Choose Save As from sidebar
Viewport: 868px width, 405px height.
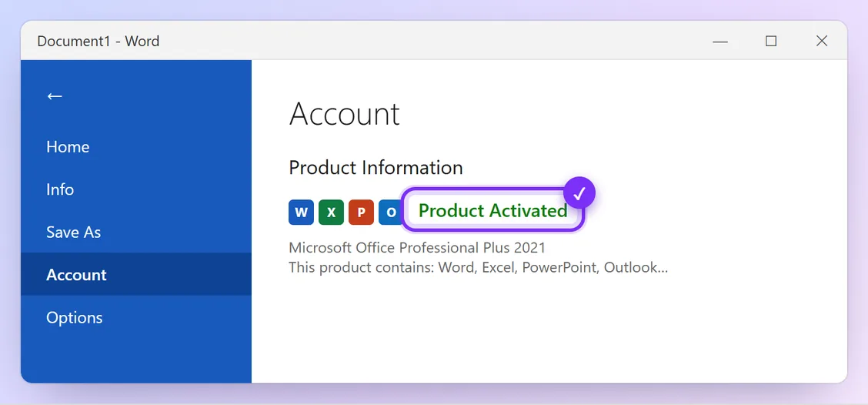pos(136,232)
